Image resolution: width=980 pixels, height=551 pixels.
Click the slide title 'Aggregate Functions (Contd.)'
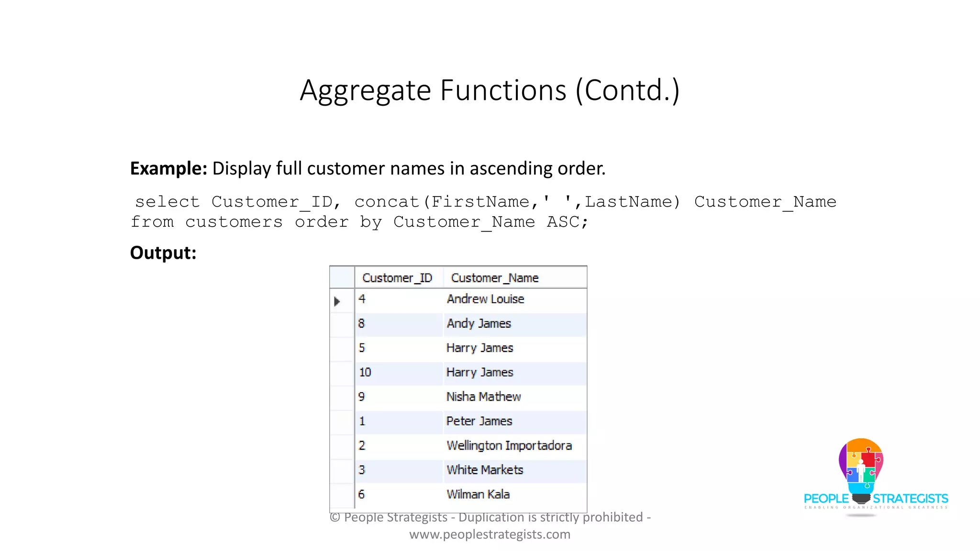pyautogui.click(x=490, y=90)
